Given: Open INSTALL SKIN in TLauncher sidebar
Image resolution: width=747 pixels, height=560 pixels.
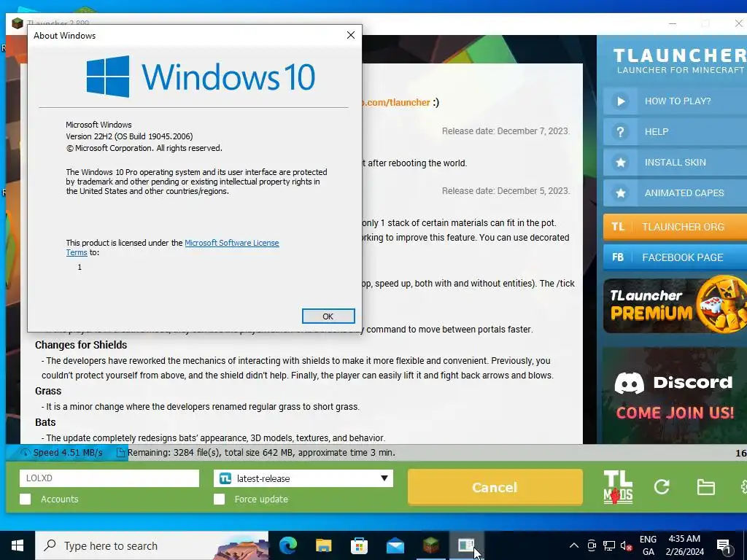Looking at the screenshot, I should pyautogui.click(x=675, y=163).
